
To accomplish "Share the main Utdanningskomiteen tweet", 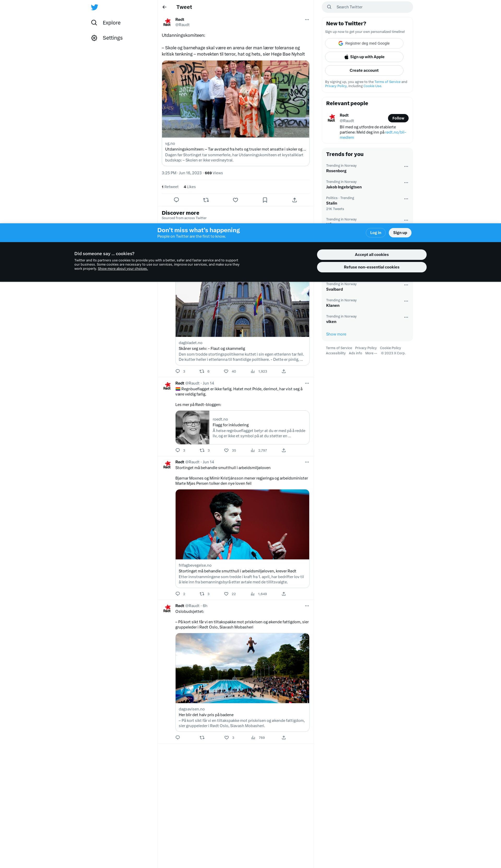I will click(x=295, y=200).
